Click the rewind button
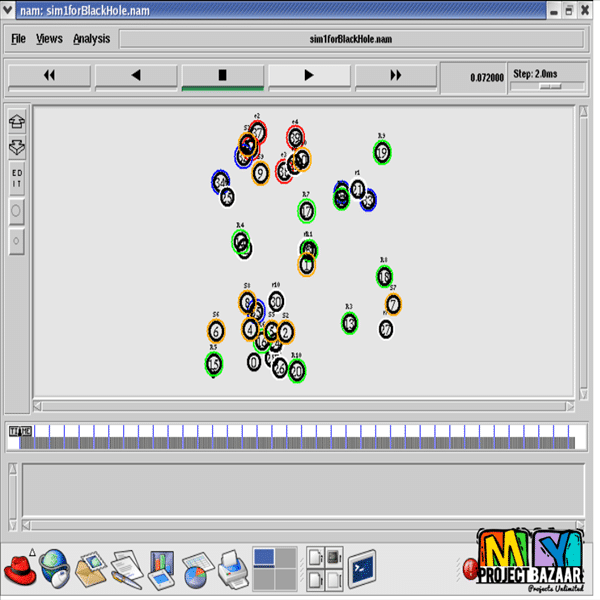The image size is (600, 600). coord(49,76)
